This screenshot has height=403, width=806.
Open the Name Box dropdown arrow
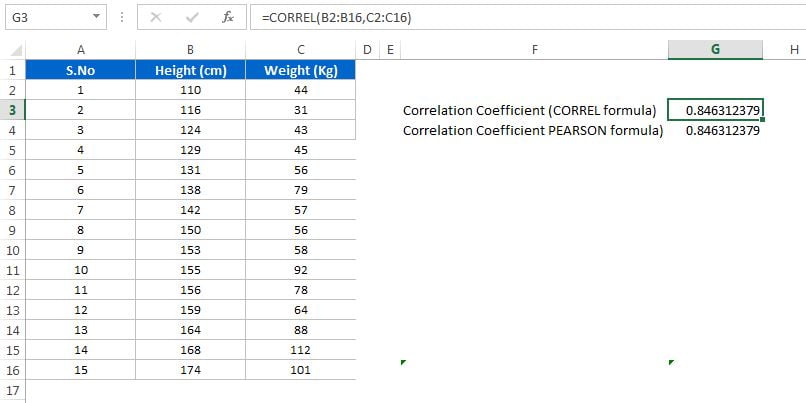point(96,17)
